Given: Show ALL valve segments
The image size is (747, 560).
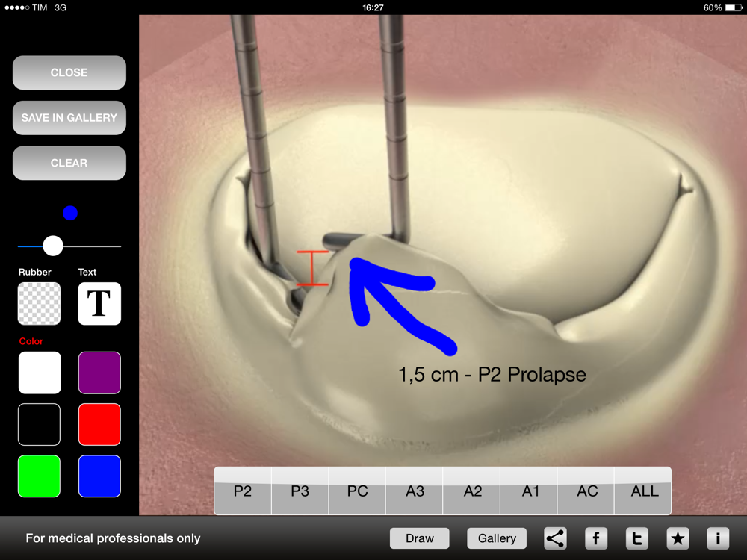Looking at the screenshot, I should pos(644,491).
